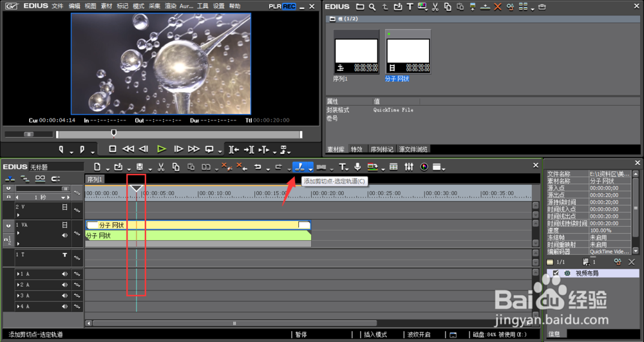Click the stop button in the player

(x=113, y=149)
